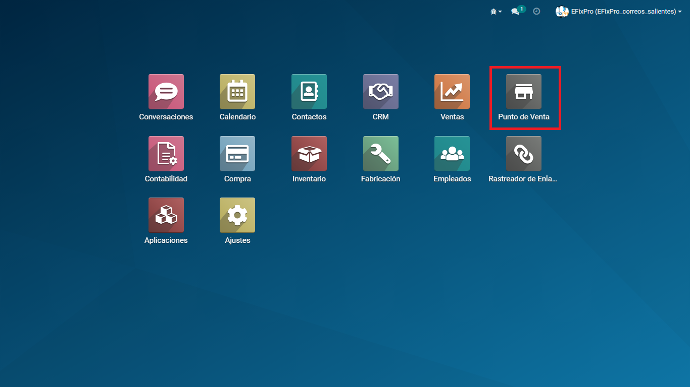Open the Empleados app
Image resolution: width=690 pixels, height=387 pixels.
452,154
